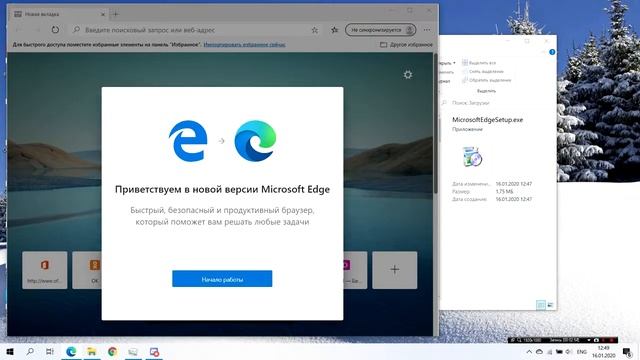Click the "Не синхронизируется" profile button
640x360 pixels.
[x=380, y=30]
